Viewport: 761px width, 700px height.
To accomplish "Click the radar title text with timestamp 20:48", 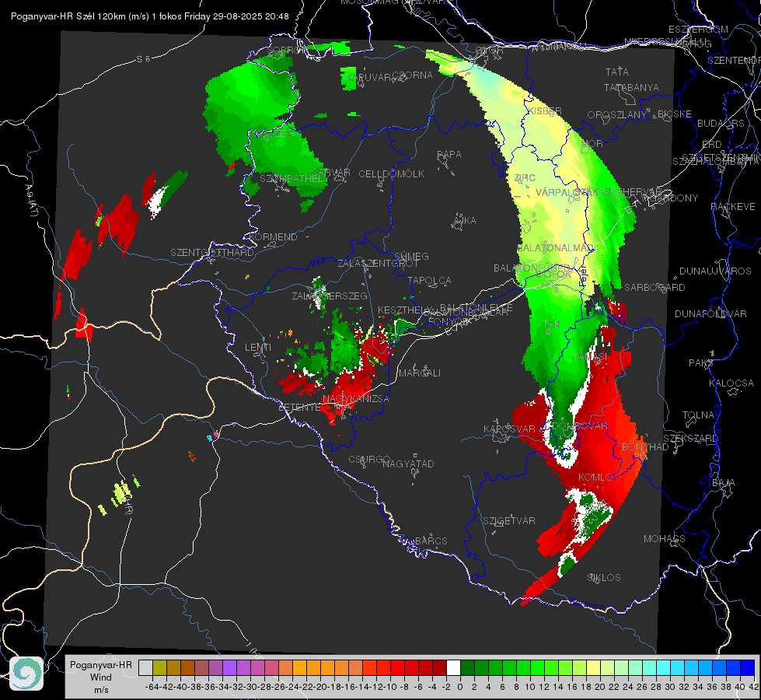I will [149, 16].
